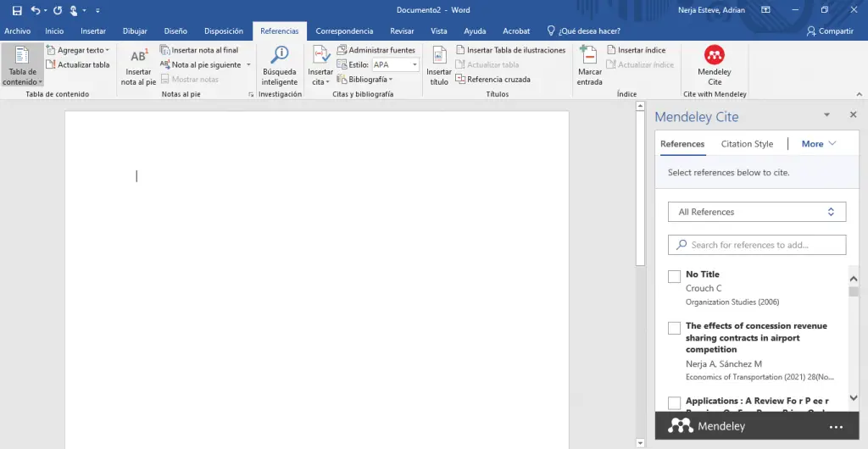
Task: Click the Mendeley Cite ribbon button
Action: coord(714,66)
